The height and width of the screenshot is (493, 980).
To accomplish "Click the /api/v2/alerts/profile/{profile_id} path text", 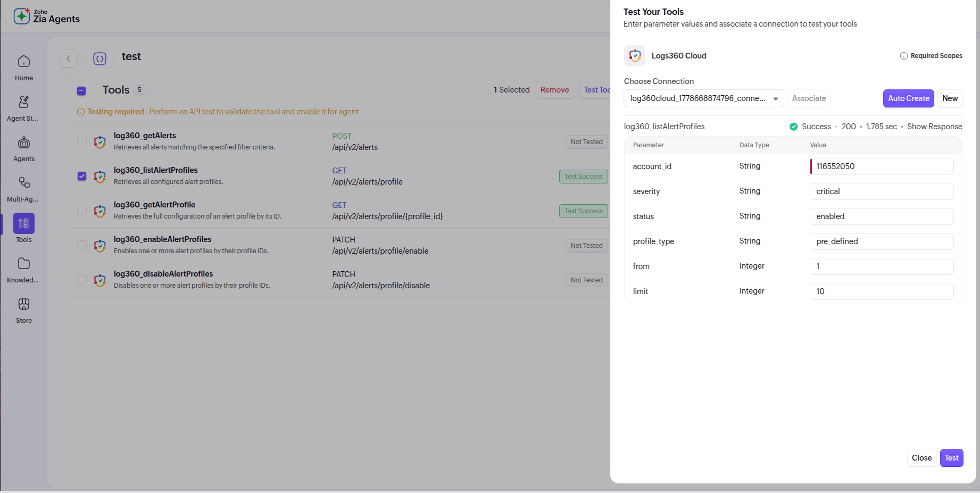I will (387, 216).
